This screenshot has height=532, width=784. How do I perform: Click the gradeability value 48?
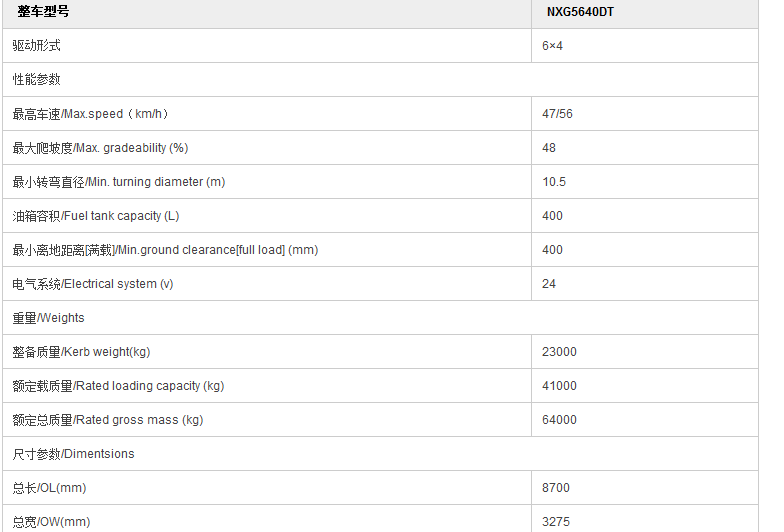[x=549, y=148]
